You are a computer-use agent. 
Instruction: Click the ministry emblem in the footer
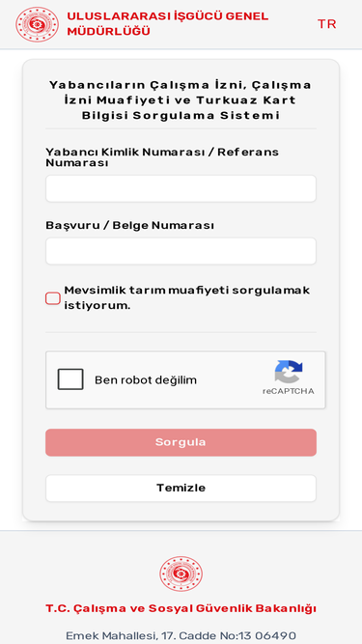pyautogui.click(x=181, y=574)
